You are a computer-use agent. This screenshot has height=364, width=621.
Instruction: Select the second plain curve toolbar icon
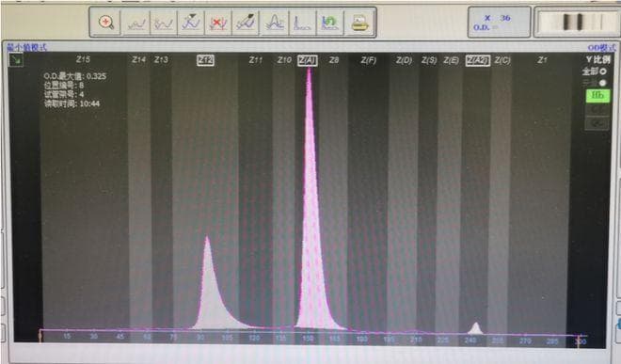coord(164,23)
